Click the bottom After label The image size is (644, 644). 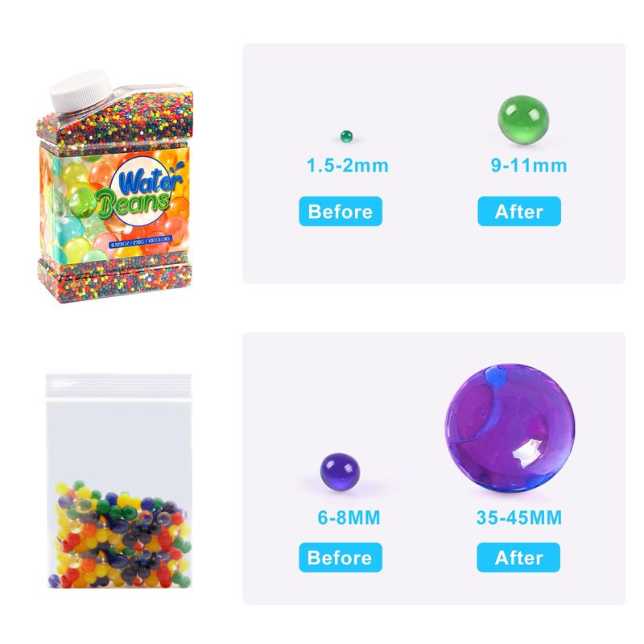pos(518,557)
